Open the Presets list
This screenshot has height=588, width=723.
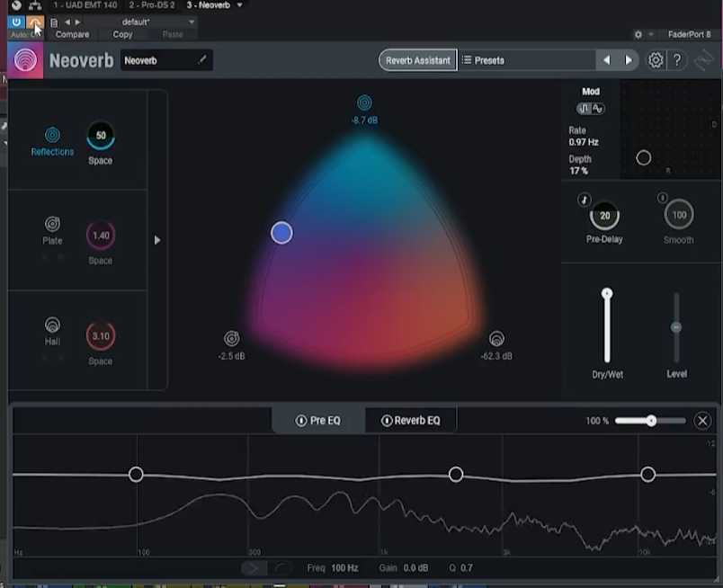coord(527,60)
